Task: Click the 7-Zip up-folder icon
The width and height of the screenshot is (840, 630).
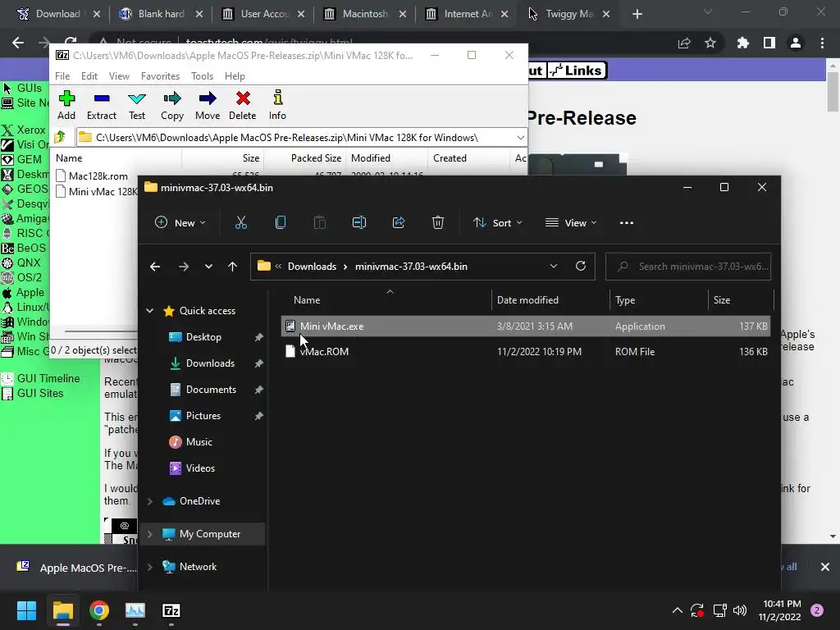Action: 60,137
